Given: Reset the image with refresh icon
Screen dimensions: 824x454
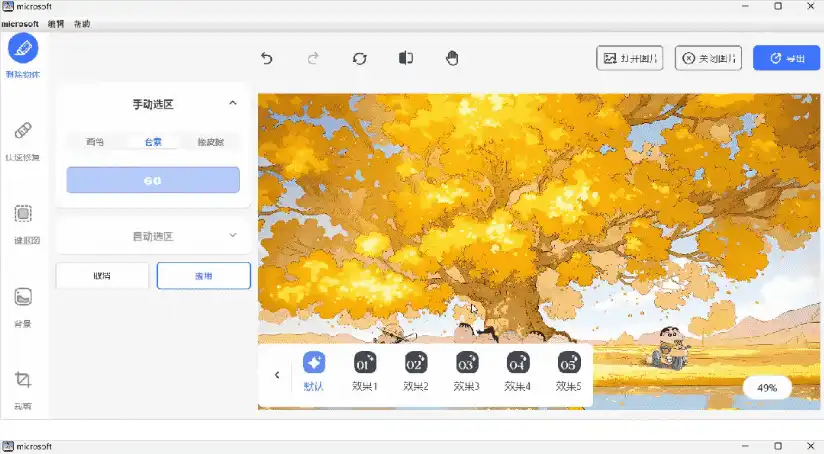Looking at the screenshot, I should click(359, 58).
